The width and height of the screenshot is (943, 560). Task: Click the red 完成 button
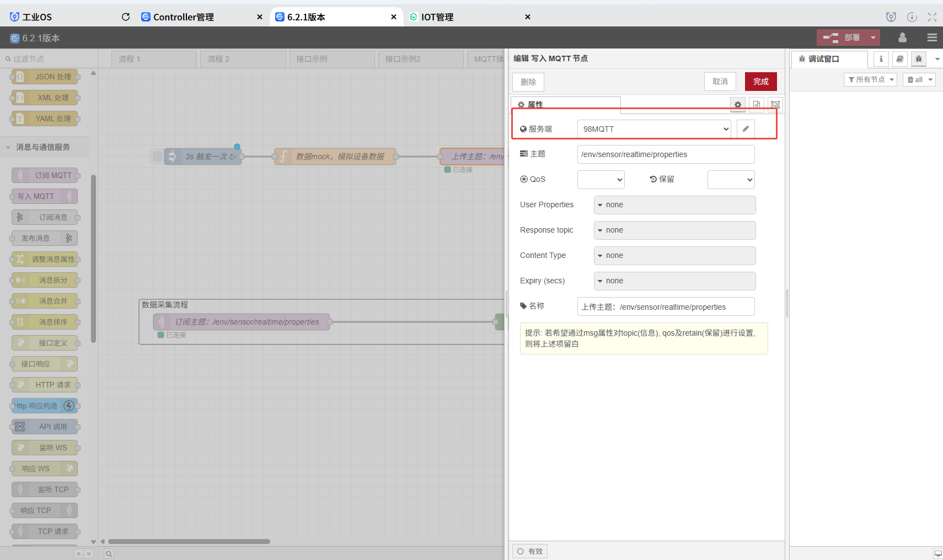760,81
